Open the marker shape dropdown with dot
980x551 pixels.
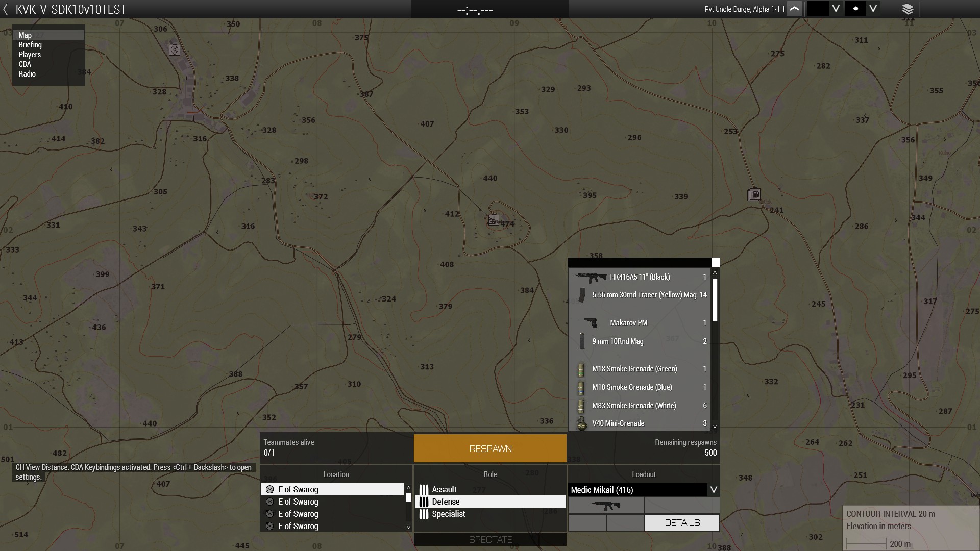[x=873, y=9]
